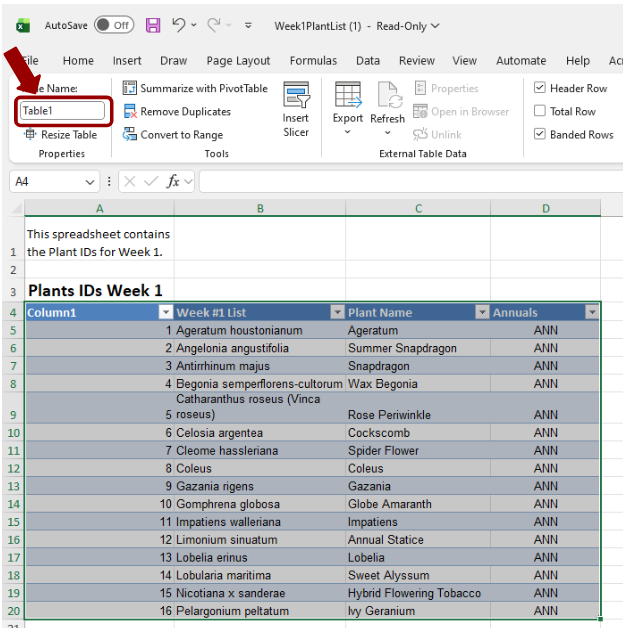The width and height of the screenshot is (623, 628).
Task: Click the Excel application logo icon
Action: pyautogui.click(x=23, y=26)
